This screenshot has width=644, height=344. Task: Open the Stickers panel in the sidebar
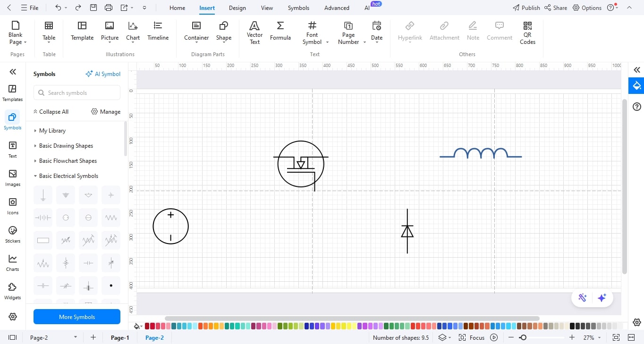pyautogui.click(x=12, y=234)
